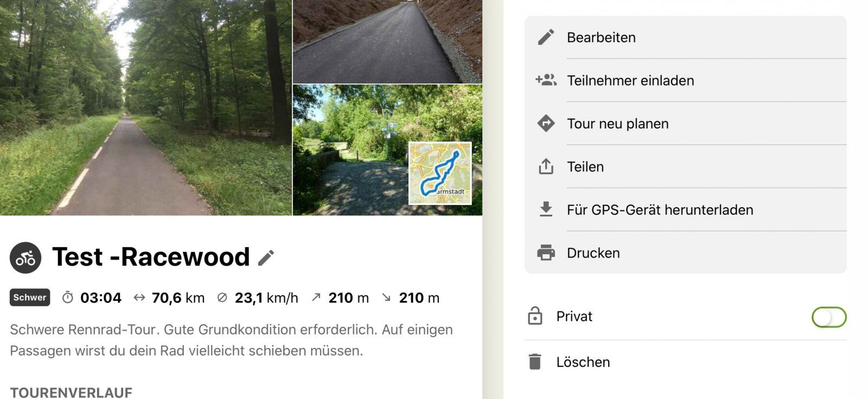Select Tour neu planen option
This screenshot has height=399, width=868.
point(686,124)
